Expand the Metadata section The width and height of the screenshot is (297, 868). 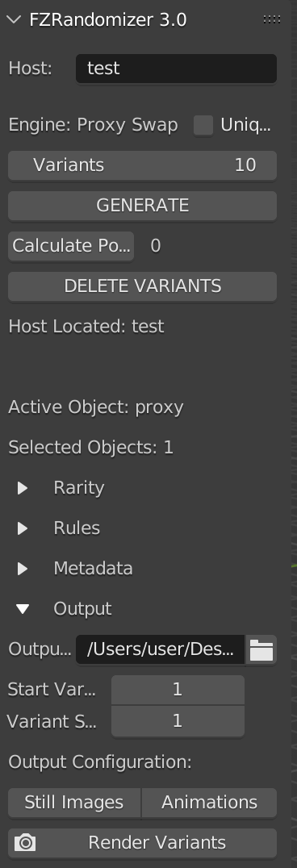pos(23,569)
